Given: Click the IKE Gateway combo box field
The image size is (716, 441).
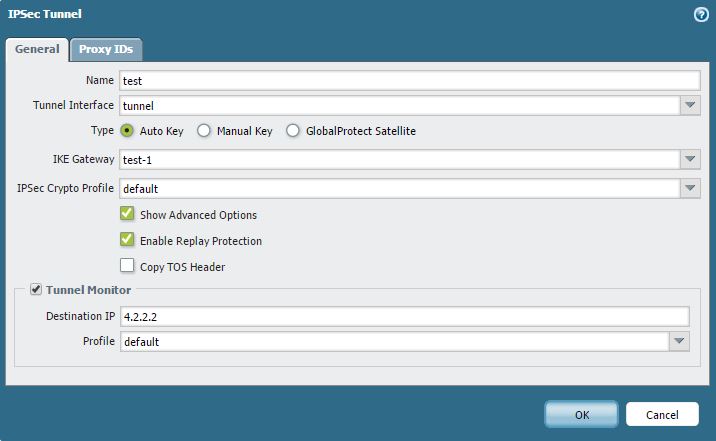Looking at the screenshot, I should coord(400,160).
